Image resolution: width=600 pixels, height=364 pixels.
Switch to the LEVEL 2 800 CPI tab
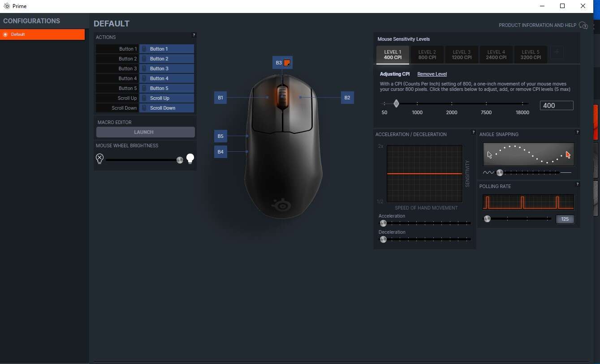(427, 55)
